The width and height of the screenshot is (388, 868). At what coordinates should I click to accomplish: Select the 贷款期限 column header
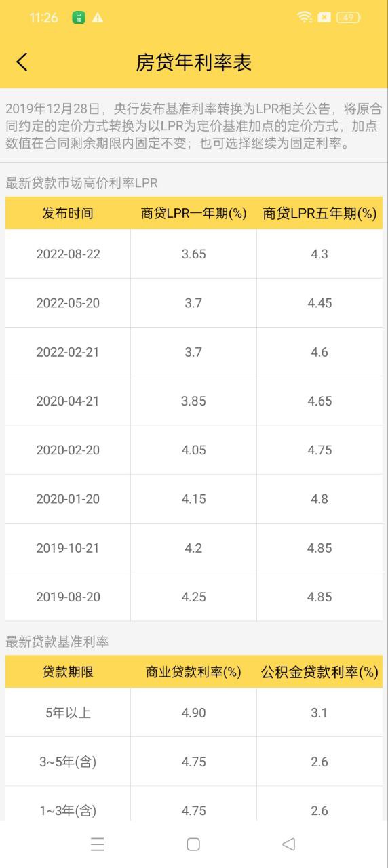[68, 672]
